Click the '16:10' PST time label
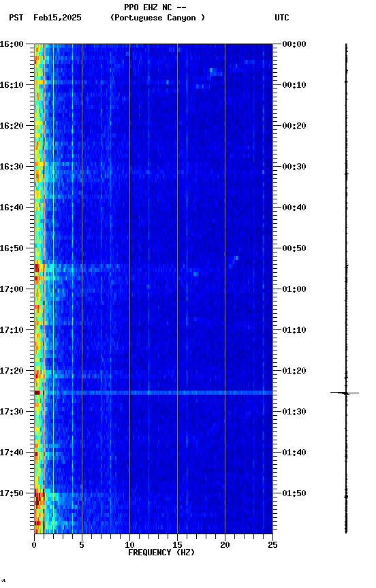 pyautogui.click(x=12, y=85)
